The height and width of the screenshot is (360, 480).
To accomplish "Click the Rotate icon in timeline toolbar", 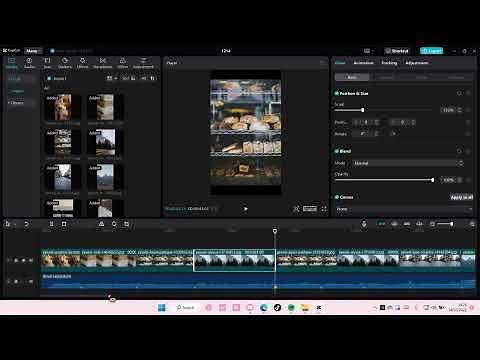I will click(x=114, y=224).
